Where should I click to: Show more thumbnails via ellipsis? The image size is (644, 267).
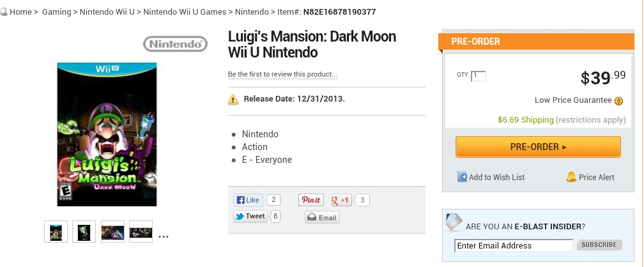(x=163, y=235)
